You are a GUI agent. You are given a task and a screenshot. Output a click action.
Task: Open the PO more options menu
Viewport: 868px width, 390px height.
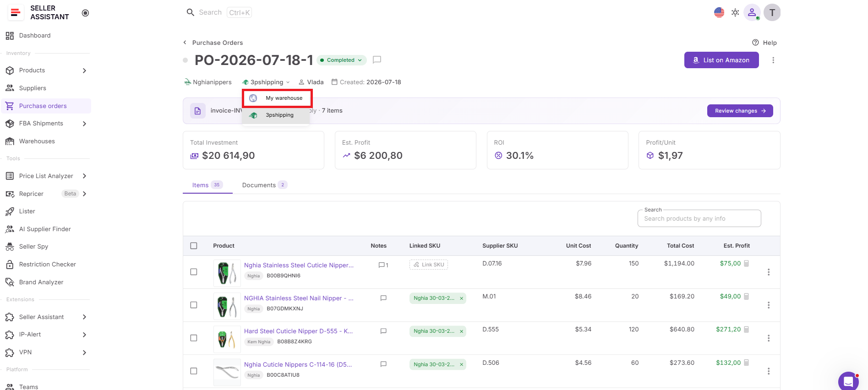point(773,60)
